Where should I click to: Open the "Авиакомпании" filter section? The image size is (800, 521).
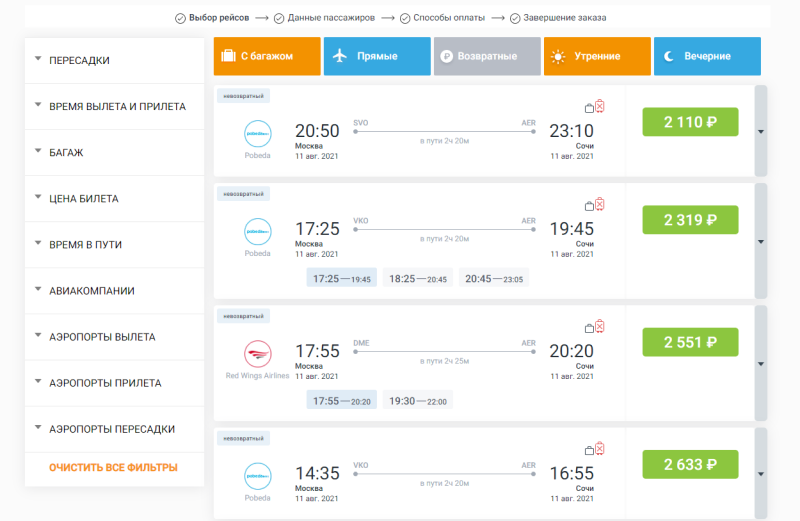tap(114, 291)
